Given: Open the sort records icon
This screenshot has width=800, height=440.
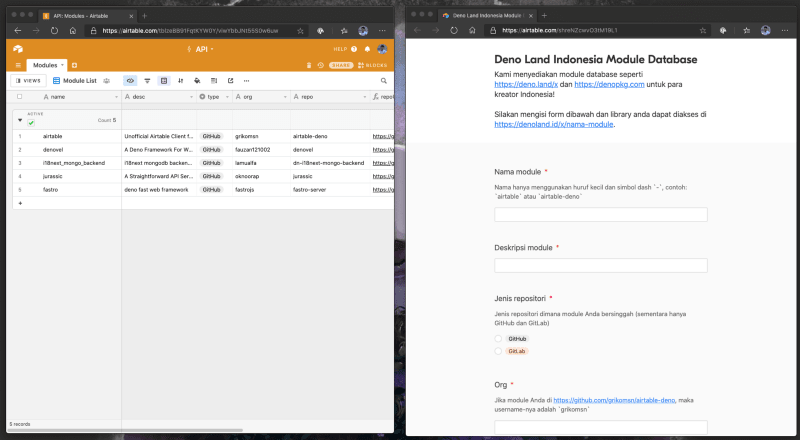Looking at the screenshot, I should coord(181,81).
